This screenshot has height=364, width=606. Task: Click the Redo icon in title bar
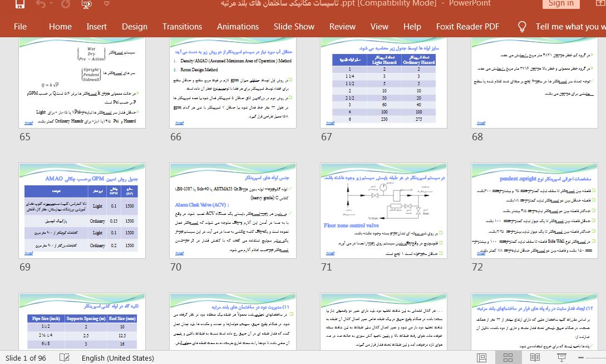(x=66, y=4)
